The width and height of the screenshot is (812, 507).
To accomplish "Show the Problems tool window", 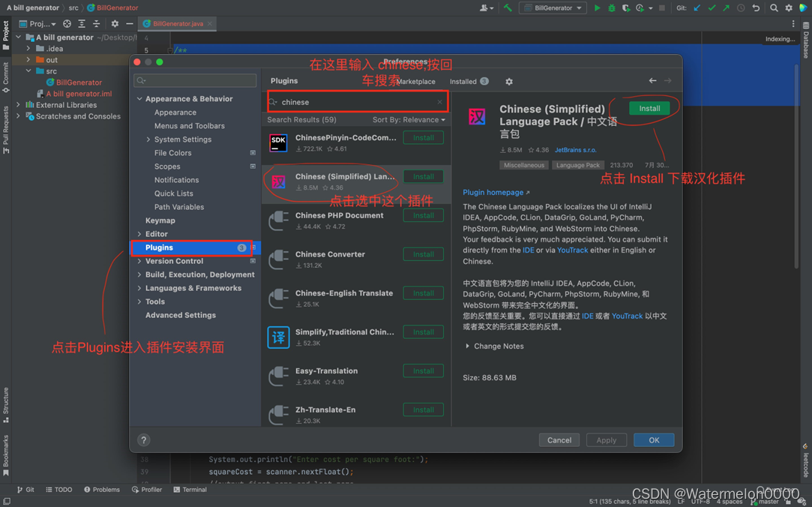I will click(x=101, y=489).
